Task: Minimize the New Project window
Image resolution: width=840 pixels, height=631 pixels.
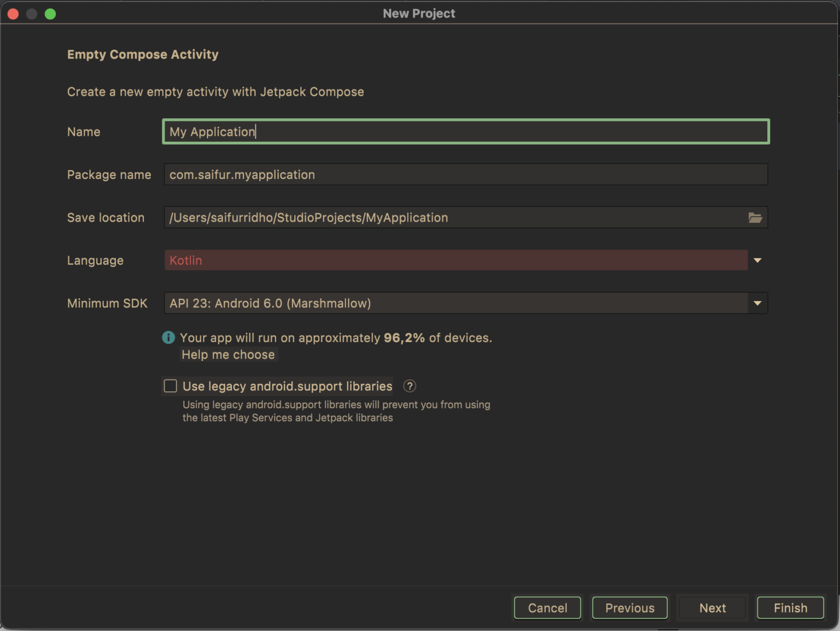Action: (32, 14)
